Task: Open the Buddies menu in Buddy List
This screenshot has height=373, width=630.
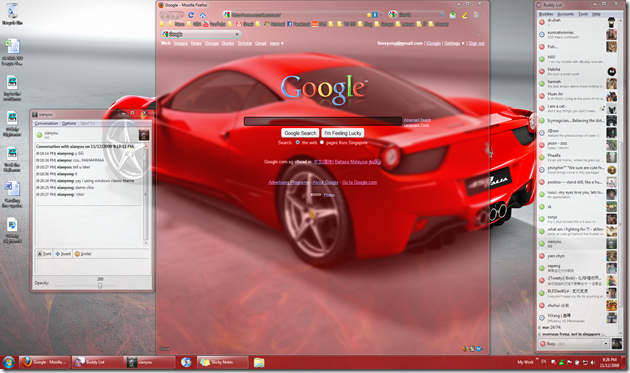Action: coord(546,14)
